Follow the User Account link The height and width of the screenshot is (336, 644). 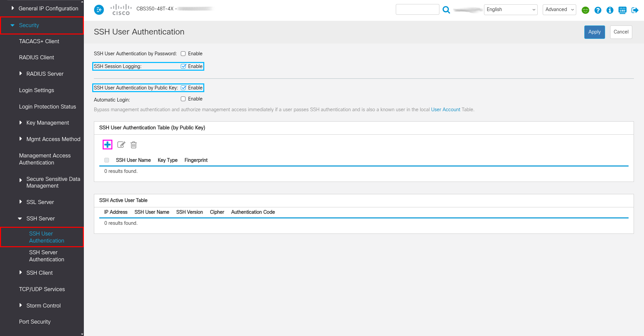pyautogui.click(x=445, y=110)
